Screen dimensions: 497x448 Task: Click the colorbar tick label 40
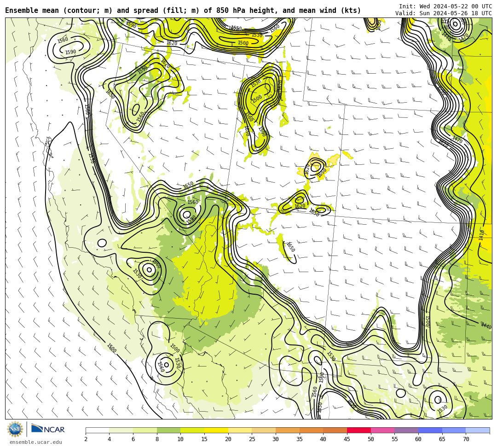pos(324,439)
